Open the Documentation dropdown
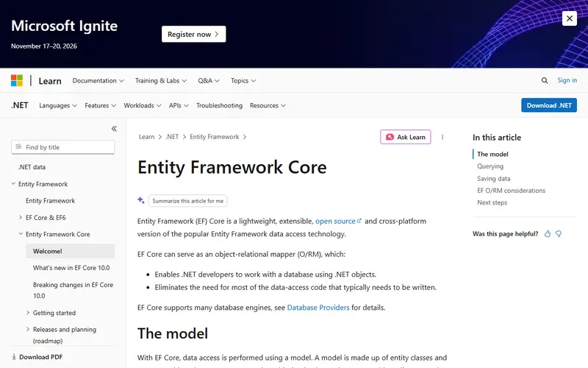The image size is (588, 368). [x=98, y=81]
